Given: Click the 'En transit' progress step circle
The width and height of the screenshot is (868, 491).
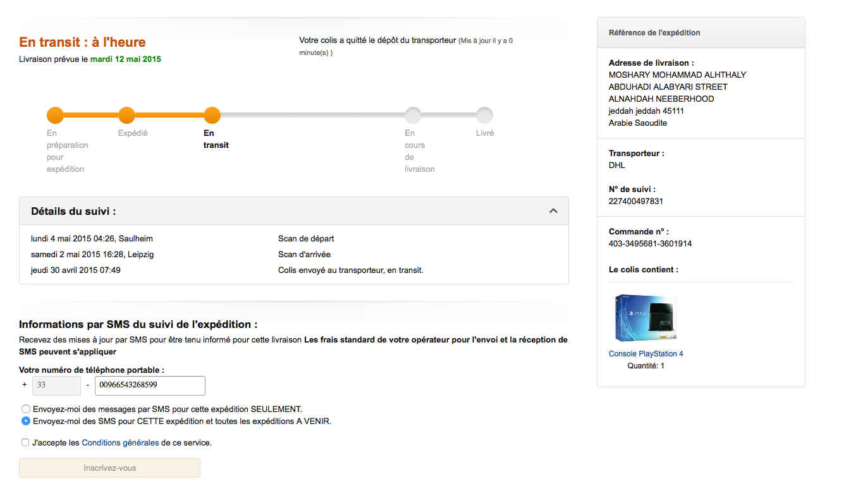Looking at the screenshot, I should pos(212,116).
